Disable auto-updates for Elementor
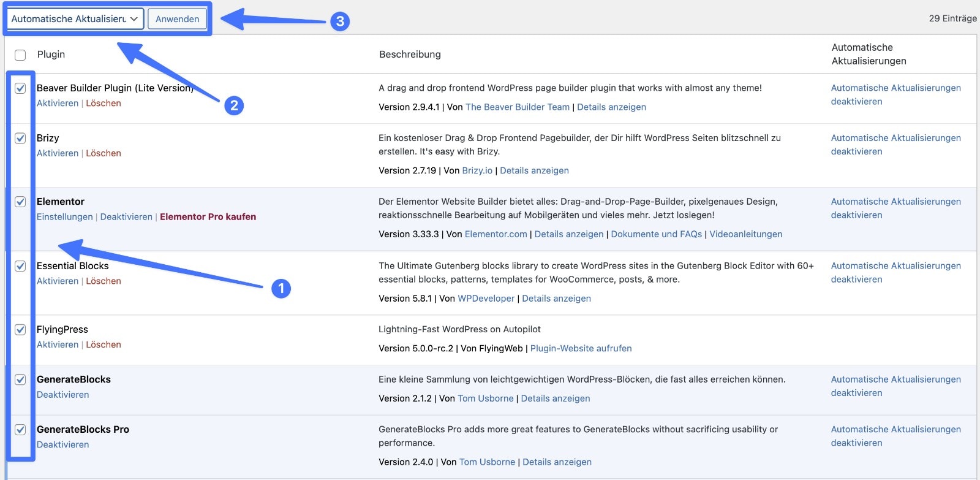This screenshot has width=980, height=480. (896, 208)
